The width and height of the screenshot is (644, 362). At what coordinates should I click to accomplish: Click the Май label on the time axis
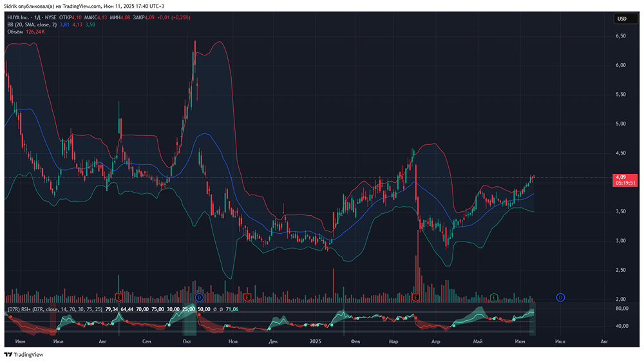(478, 341)
